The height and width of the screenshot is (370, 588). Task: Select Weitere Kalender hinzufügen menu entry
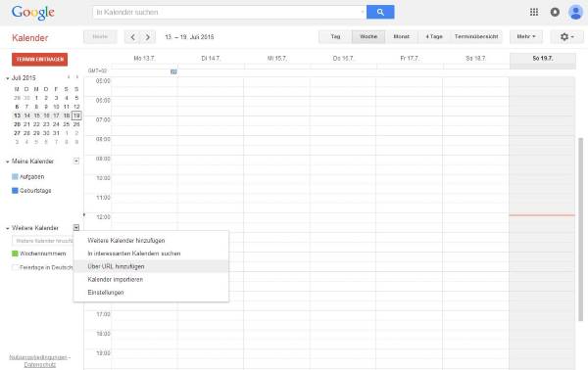pos(151,241)
